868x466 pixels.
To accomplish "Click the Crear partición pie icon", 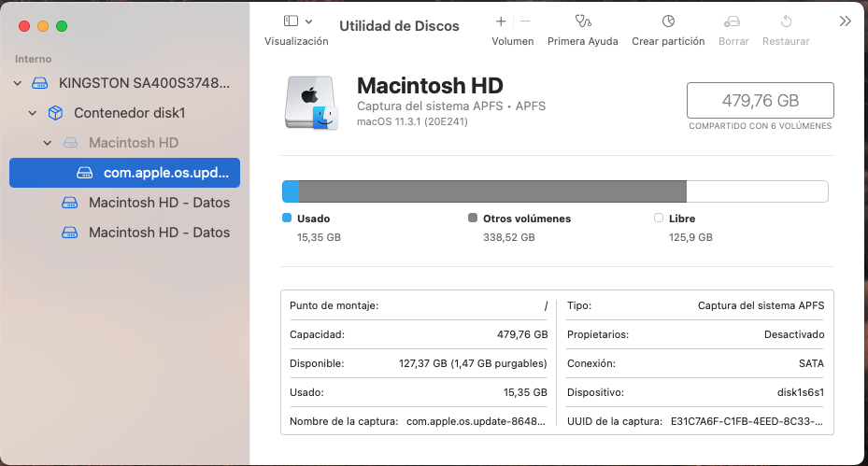I will [668, 21].
